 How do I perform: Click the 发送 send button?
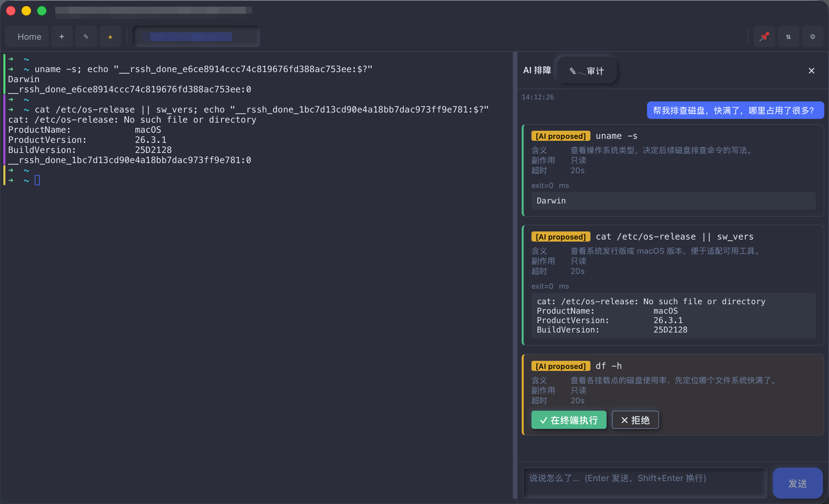[798, 483]
